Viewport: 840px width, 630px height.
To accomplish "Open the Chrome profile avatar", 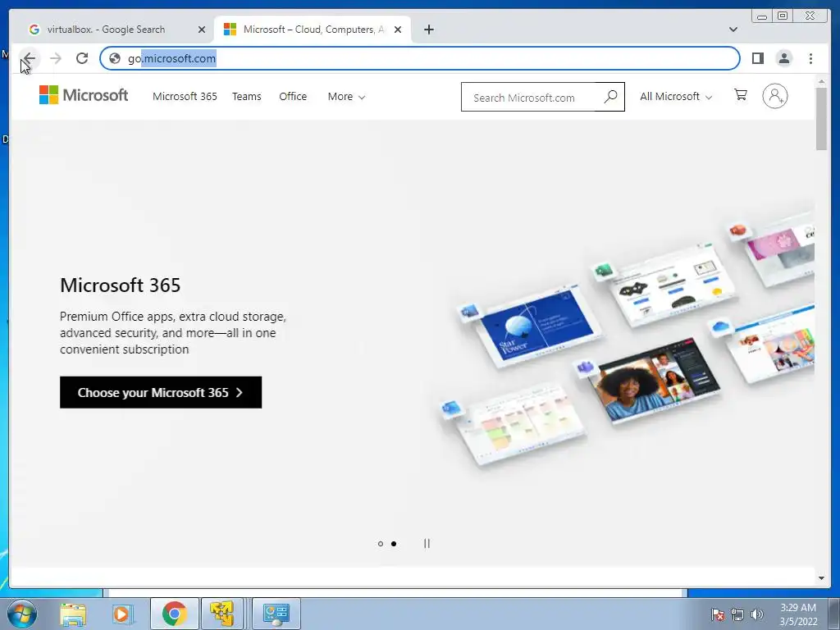I will (x=783, y=58).
